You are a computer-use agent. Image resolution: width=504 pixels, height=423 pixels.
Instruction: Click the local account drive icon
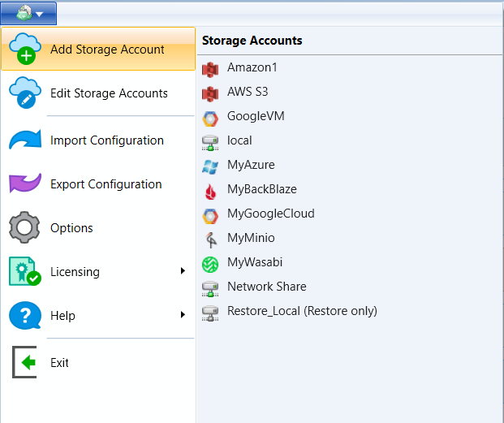point(210,143)
